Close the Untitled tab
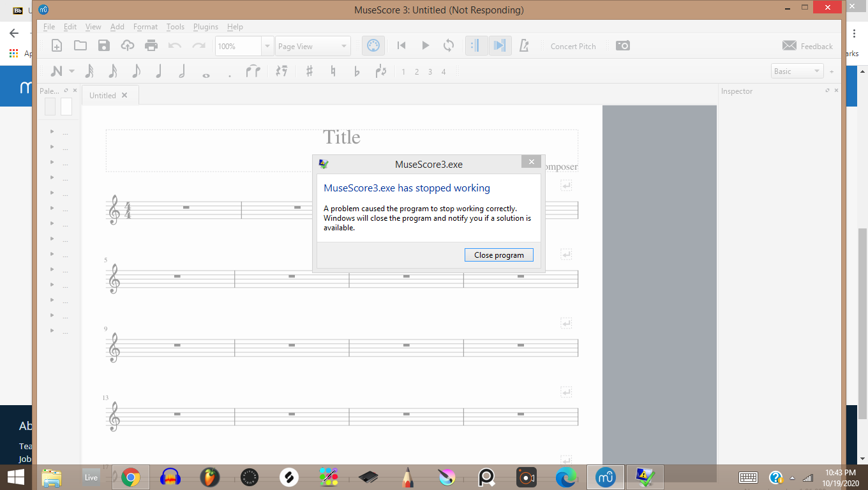Screen dimensions: 868x490 (124, 95)
